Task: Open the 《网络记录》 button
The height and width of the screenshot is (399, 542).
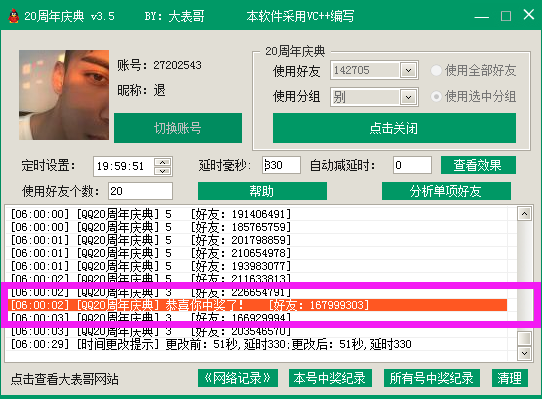Action: pyautogui.click(x=238, y=378)
